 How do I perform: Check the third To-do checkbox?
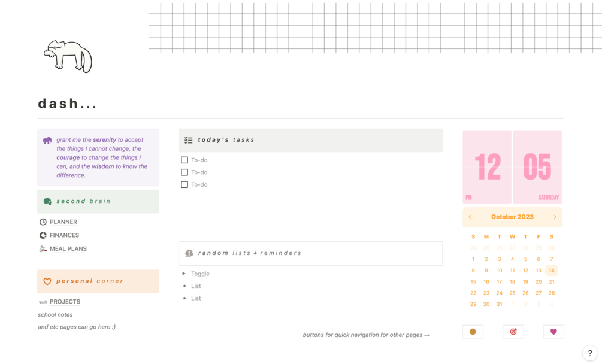pyautogui.click(x=184, y=184)
